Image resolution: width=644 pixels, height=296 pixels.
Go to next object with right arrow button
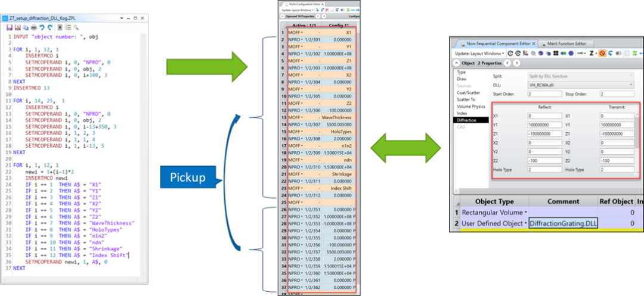pos(515,63)
